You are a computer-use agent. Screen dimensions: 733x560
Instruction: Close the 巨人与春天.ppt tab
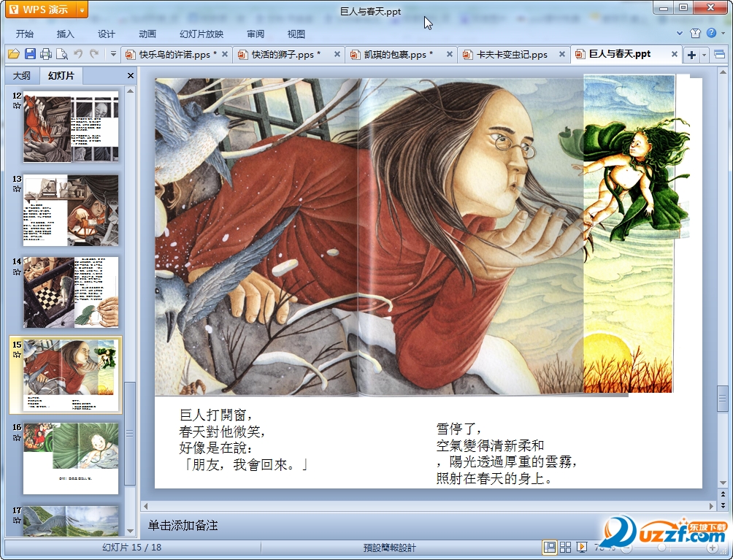(x=675, y=54)
